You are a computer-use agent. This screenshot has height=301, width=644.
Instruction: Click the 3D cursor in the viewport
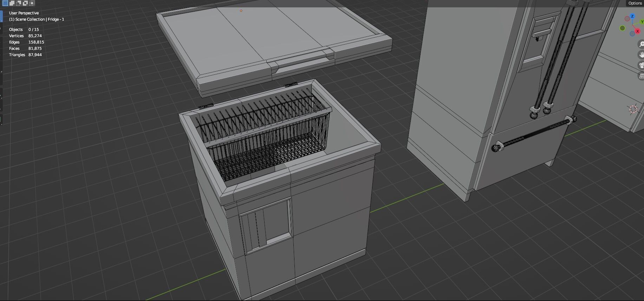pyautogui.click(x=633, y=109)
